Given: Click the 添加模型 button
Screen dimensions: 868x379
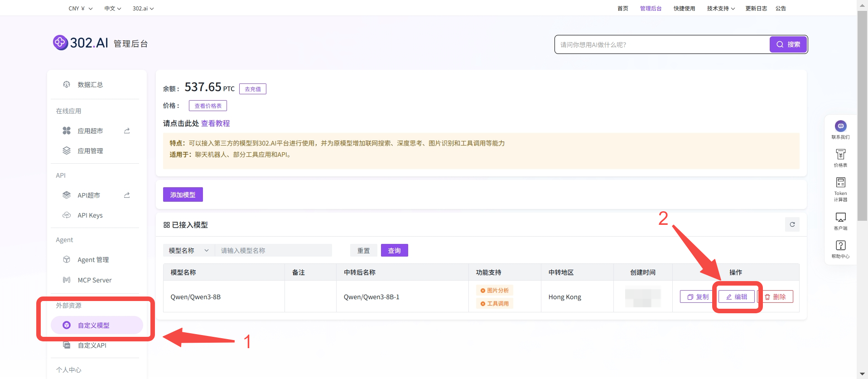Looking at the screenshot, I should pos(183,194).
